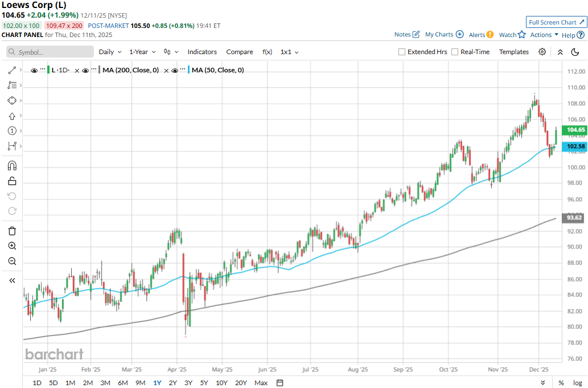Click the lock drawings icon
Image resolution: width=588 pixels, height=388 pixels.
[x=12, y=181]
